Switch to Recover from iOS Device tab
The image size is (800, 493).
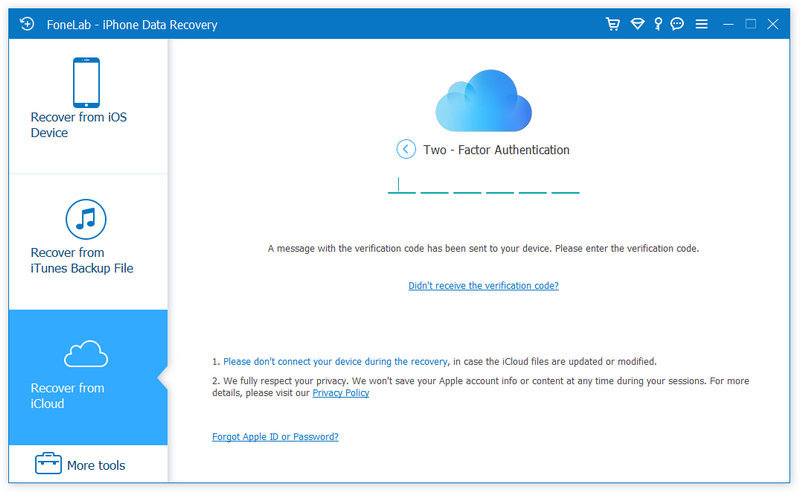pos(88,106)
